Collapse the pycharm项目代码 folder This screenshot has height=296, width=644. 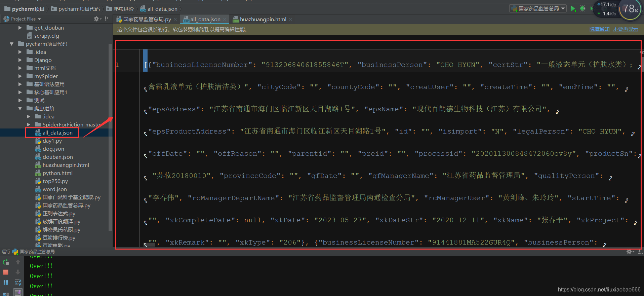[12, 44]
